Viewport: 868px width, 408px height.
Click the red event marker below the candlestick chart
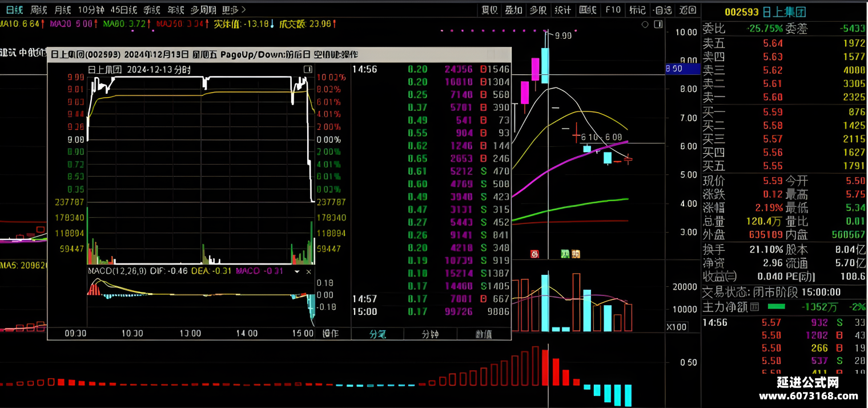[x=535, y=254]
